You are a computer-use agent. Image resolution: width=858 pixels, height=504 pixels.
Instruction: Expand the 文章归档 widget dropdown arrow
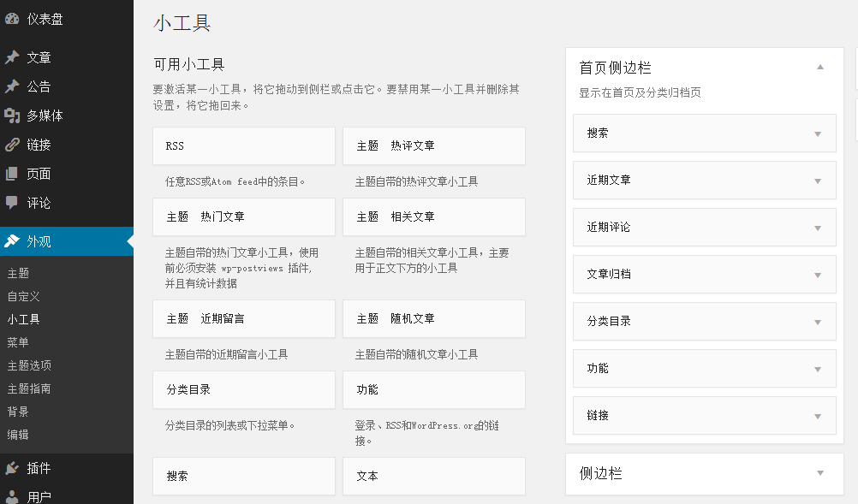(817, 276)
